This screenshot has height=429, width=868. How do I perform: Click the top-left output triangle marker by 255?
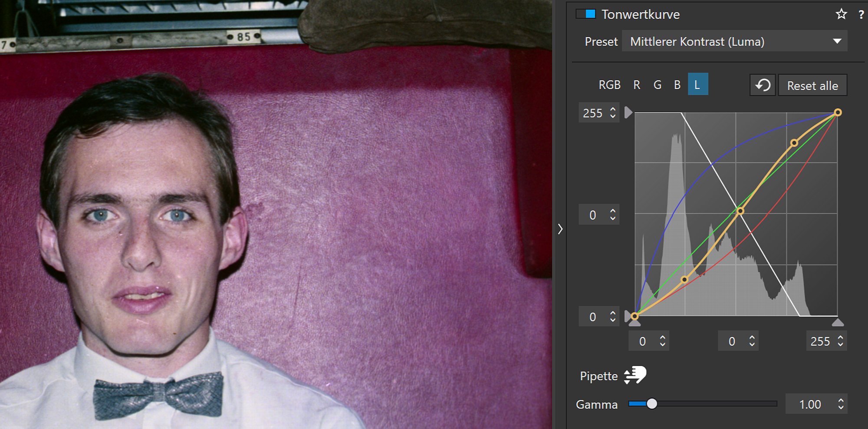628,112
